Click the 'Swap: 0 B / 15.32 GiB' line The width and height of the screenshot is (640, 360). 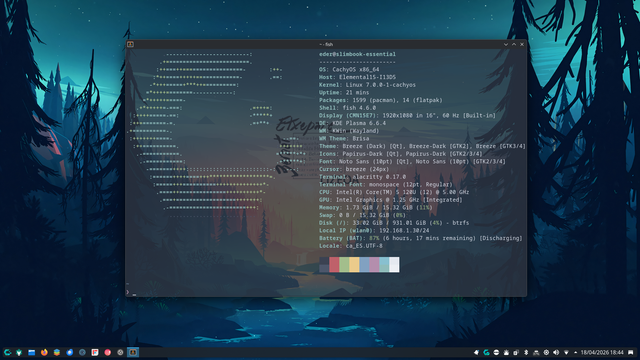[362, 215]
